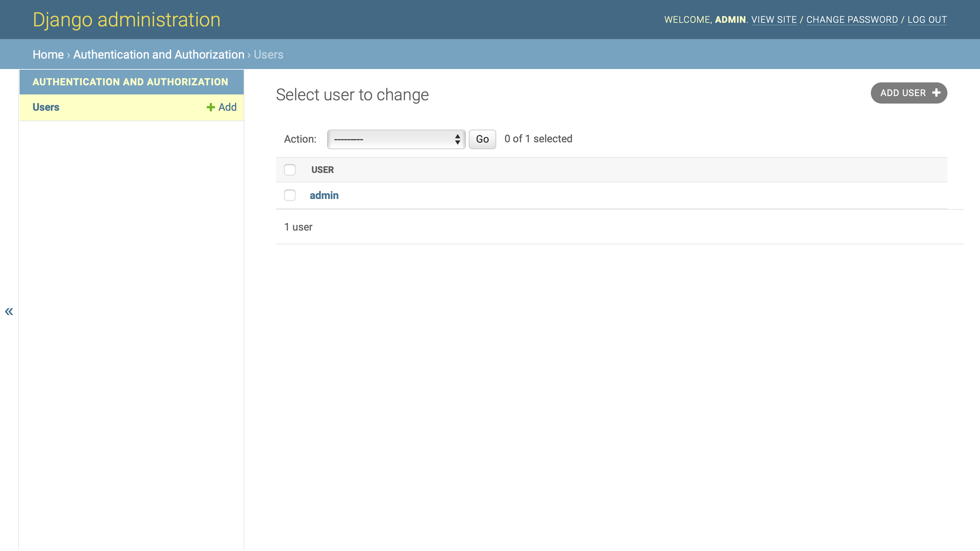Click the Action dropdown's up-down arrows
The width and height of the screenshot is (980, 551).
coord(457,139)
